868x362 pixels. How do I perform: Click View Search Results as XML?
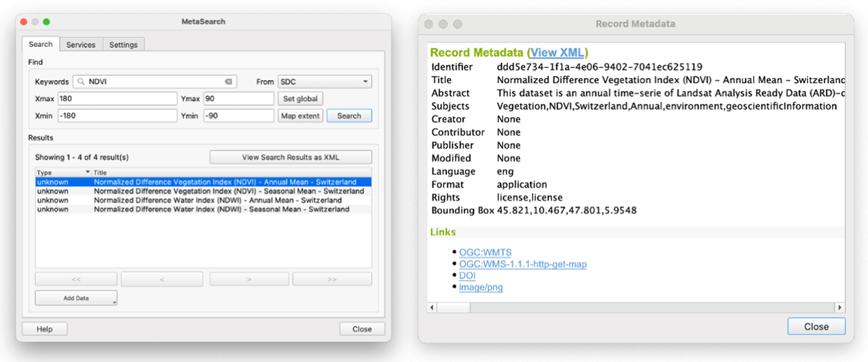(x=290, y=158)
